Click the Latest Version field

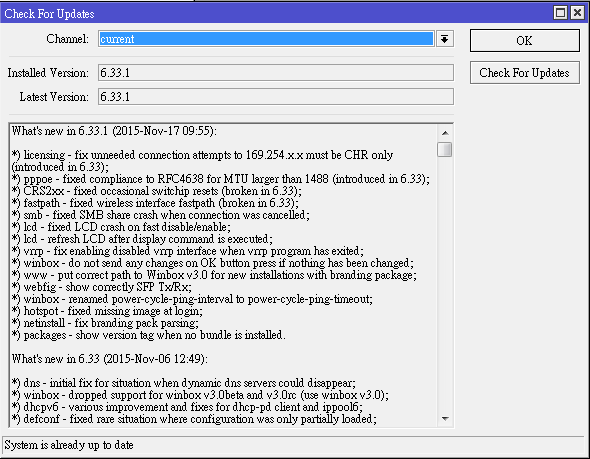276,97
